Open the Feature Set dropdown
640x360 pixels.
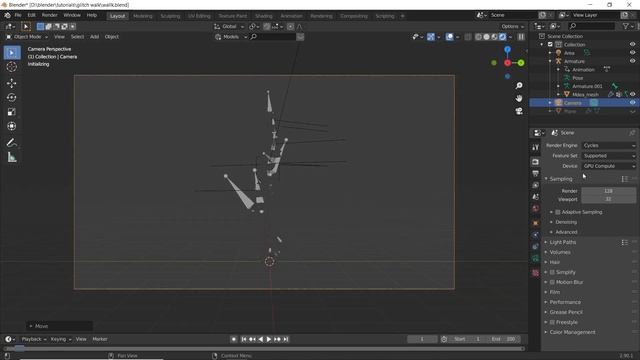click(609, 156)
